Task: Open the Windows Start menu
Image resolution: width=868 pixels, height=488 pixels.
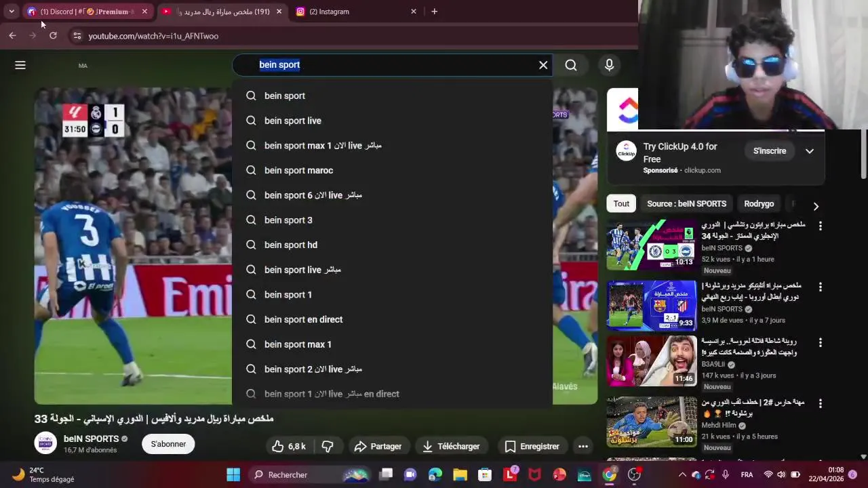Action: coord(233,474)
